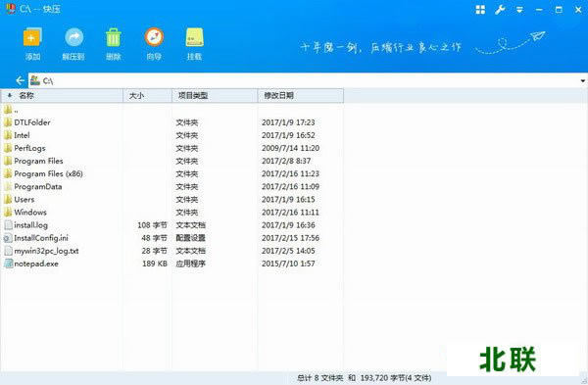
Task: Click the 添加 (Add) toolbar icon
Action: point(32,37)
